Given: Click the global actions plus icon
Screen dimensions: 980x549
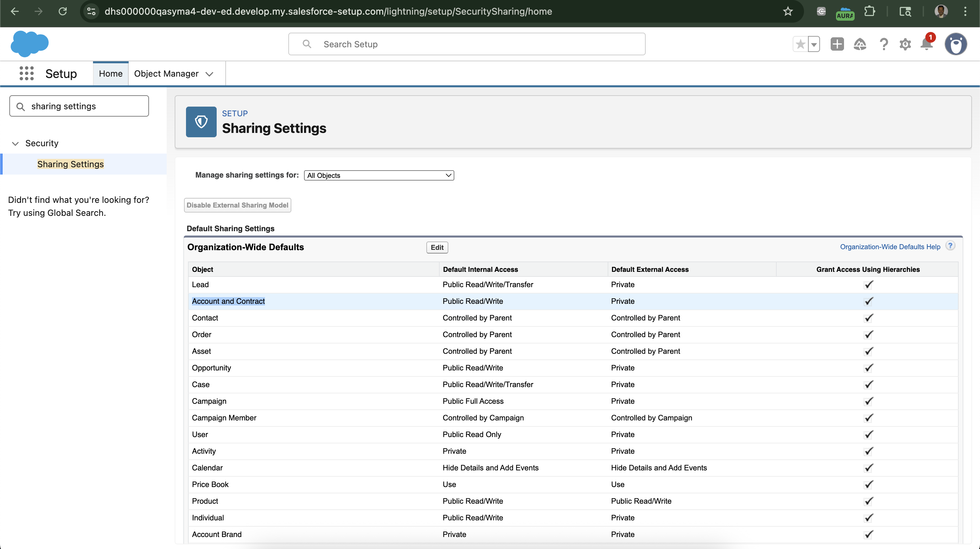Looking at the screenshot, I should pos(837,44).
